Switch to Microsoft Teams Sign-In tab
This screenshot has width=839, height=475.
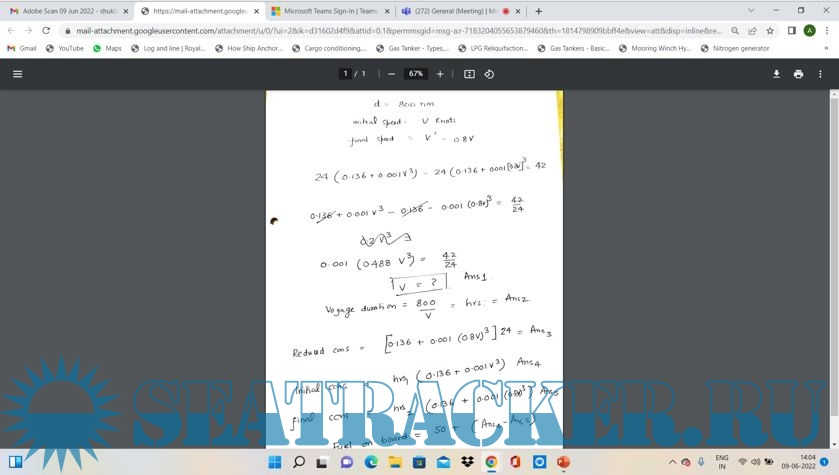[325, 11]
